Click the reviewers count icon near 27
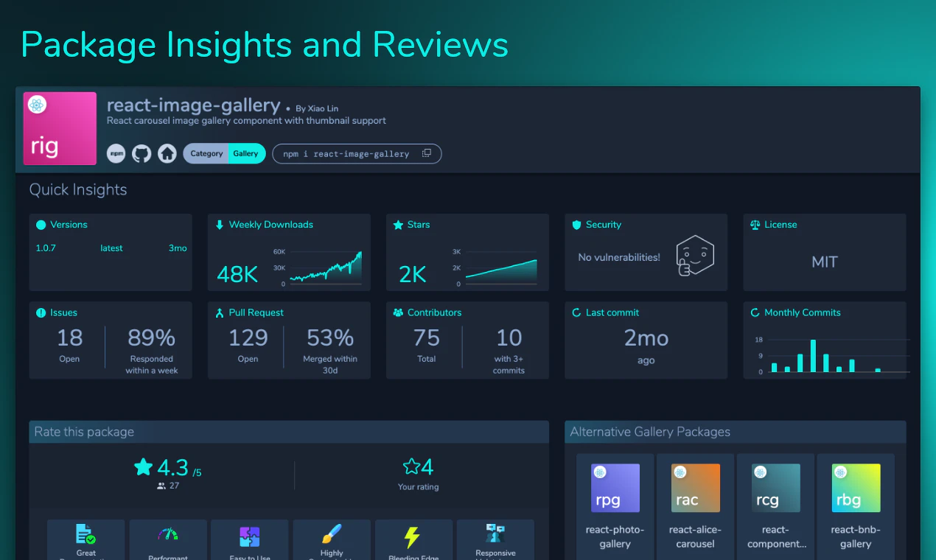 [161, 486]
